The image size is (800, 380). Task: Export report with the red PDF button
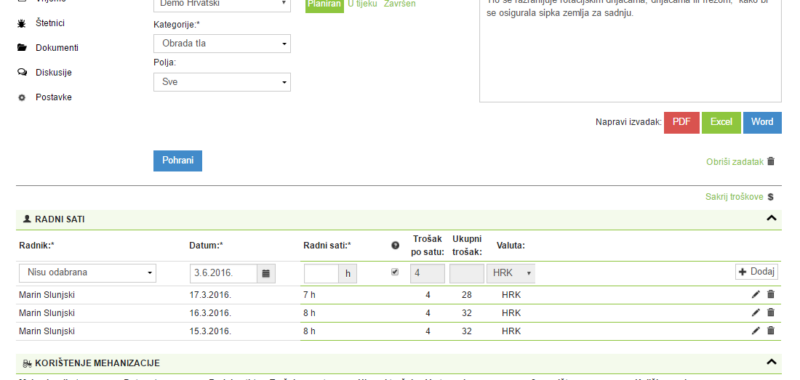pos(682,122)
